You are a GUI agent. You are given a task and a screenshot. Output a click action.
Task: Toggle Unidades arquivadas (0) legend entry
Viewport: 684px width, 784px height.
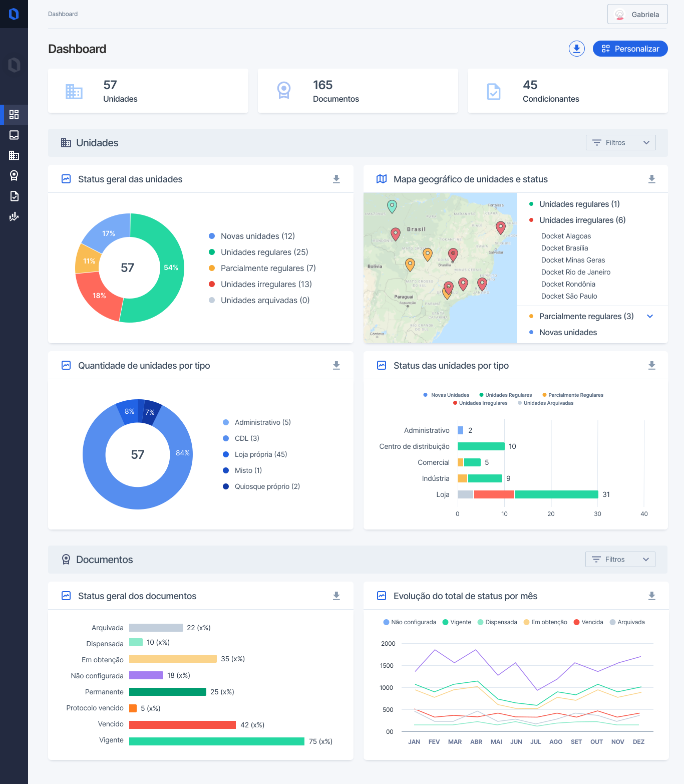point(259,300)
